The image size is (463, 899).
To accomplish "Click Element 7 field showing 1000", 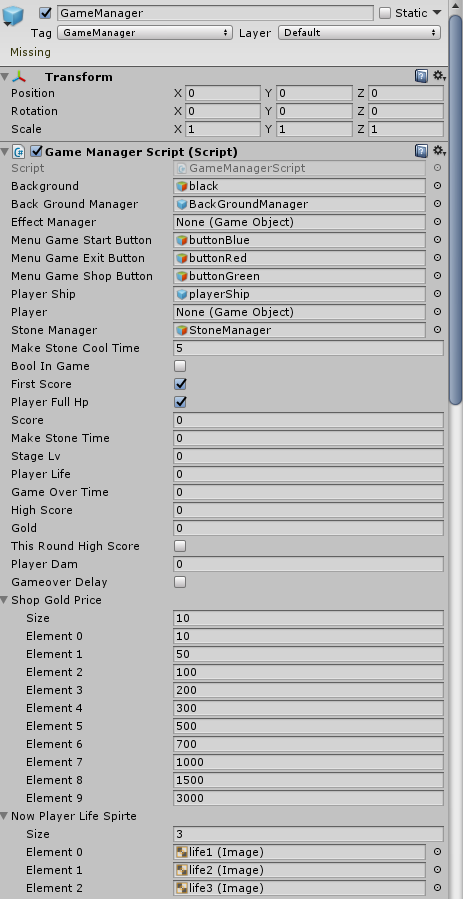I will (x=308, y=762).
